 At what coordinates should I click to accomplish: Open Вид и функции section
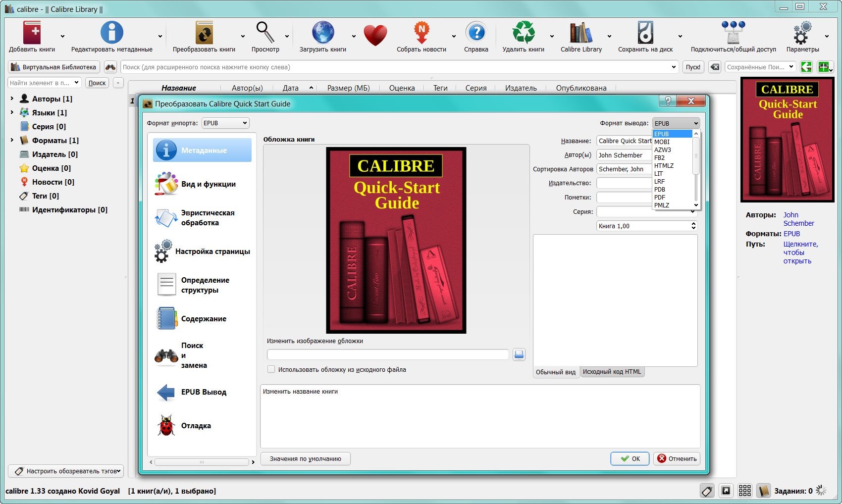pyautogui.click(x=202, y=184)
